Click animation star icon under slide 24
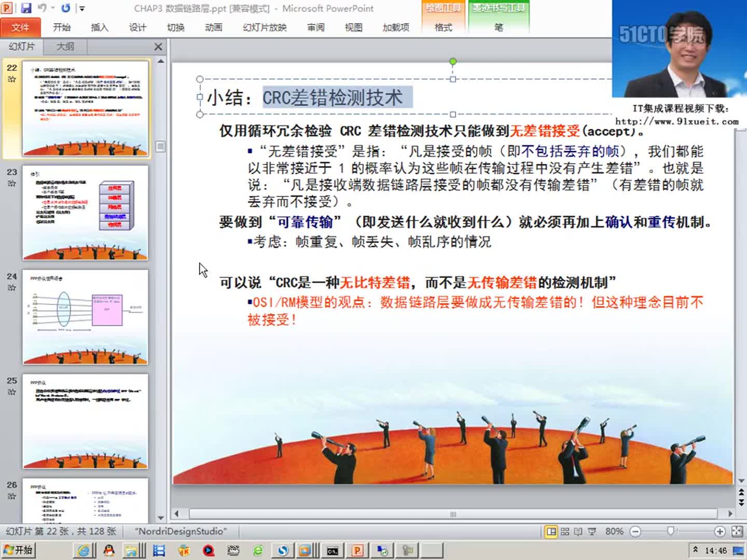Viewport: 747px width, 560px height. [12, 288]
